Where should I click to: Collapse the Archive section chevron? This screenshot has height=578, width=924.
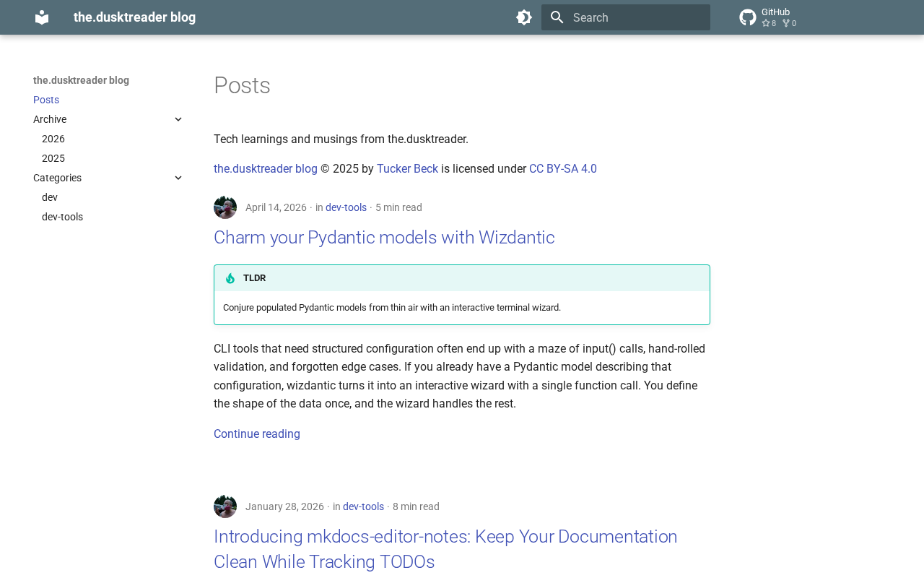click(x=178, y=119)
